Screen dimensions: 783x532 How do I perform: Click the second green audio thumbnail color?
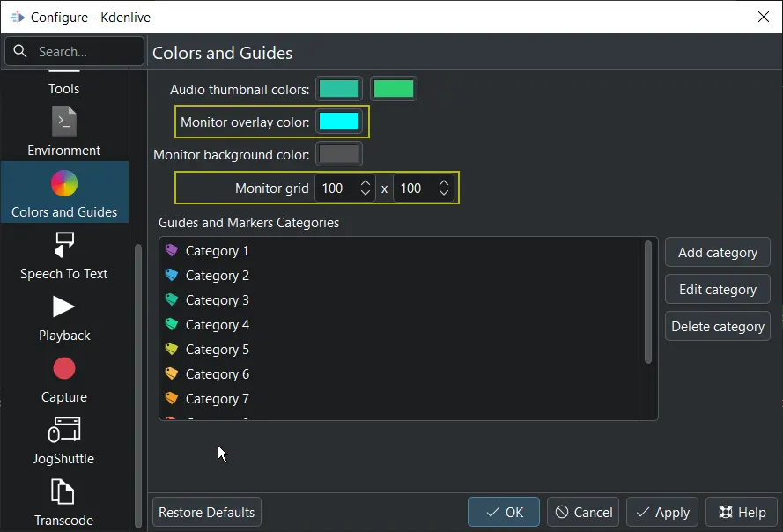coord(394,89)
